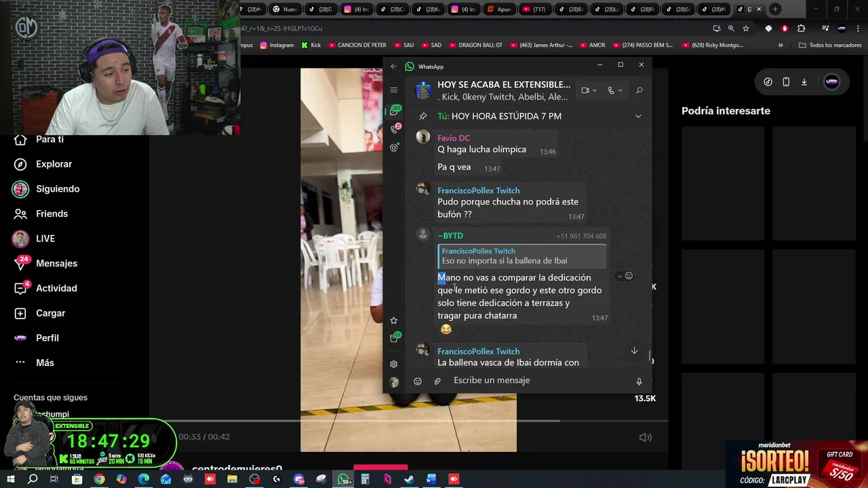Open WhatsApp status updates icon
This screenshot has width=868, height=488.
pyautogui.click(x=394, y=147)
